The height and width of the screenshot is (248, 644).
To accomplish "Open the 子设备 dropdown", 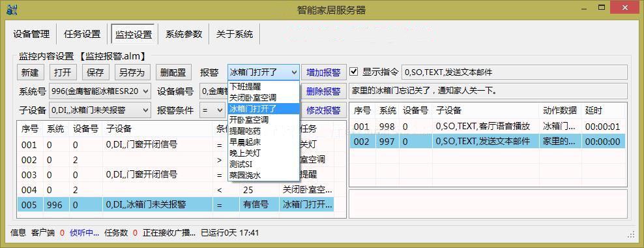I will coord(100,110).
